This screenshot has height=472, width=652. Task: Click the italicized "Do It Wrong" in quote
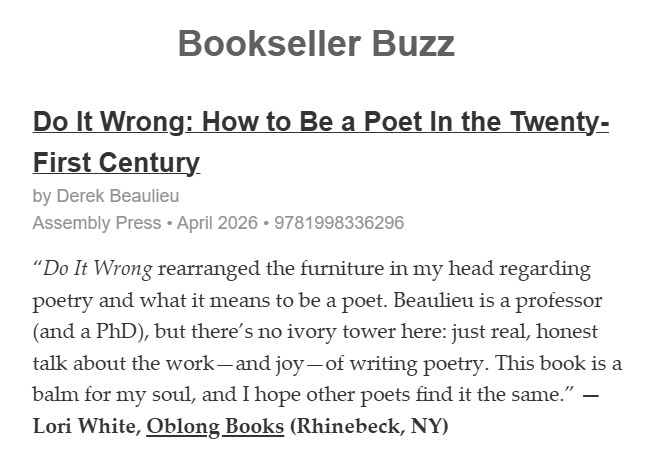(98, 270)
